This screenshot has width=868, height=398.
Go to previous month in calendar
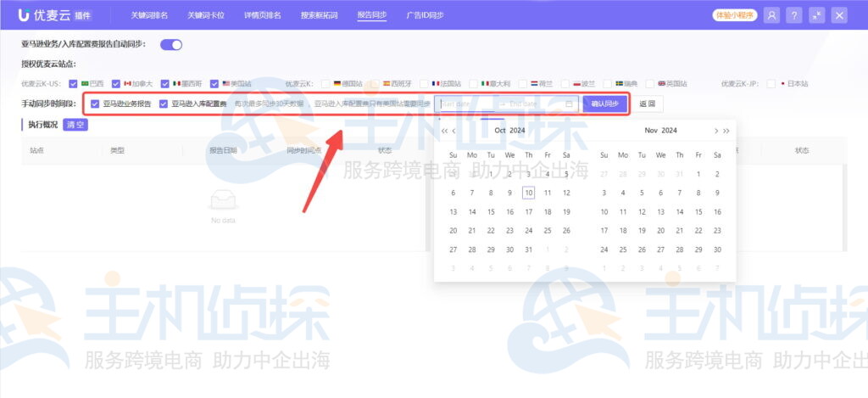click(454, 131)
